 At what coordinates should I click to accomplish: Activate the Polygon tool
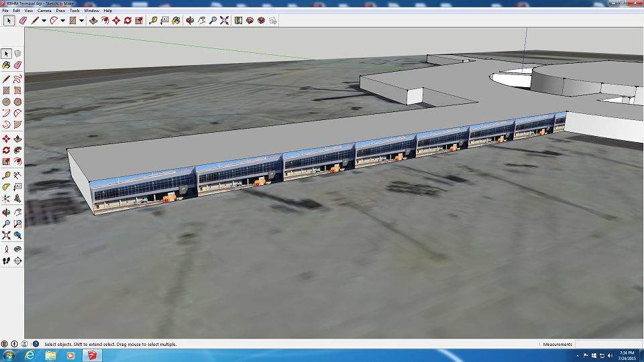tap(17, 102)
